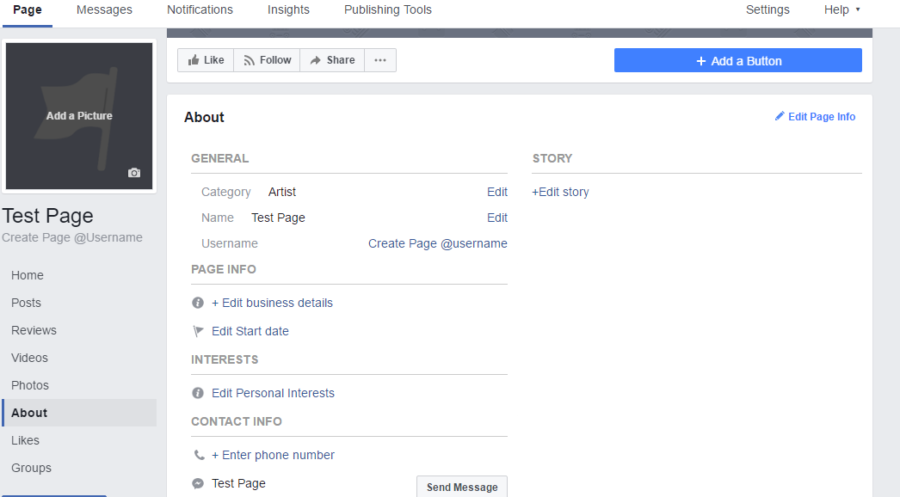Select About in the left sidebar

(x=79, y=413)
